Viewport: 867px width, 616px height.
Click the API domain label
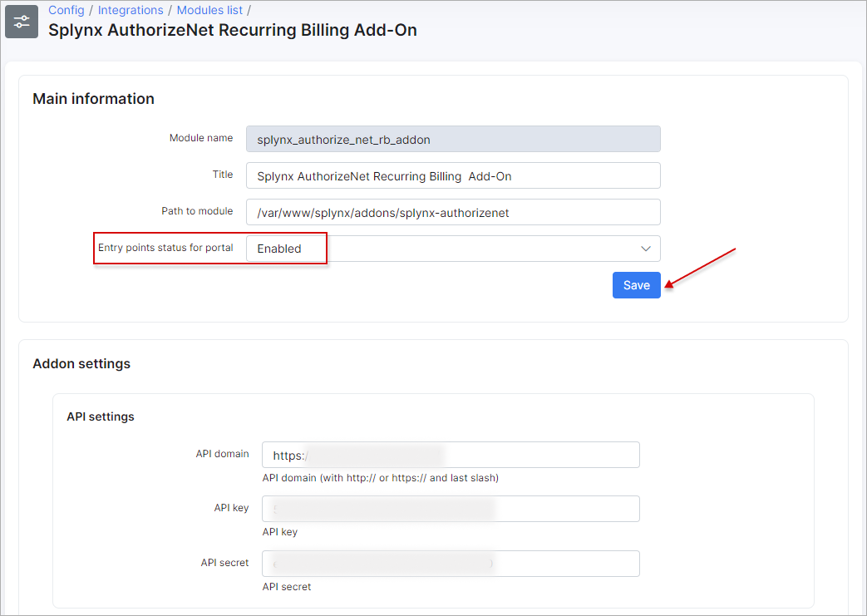[222, 453]
